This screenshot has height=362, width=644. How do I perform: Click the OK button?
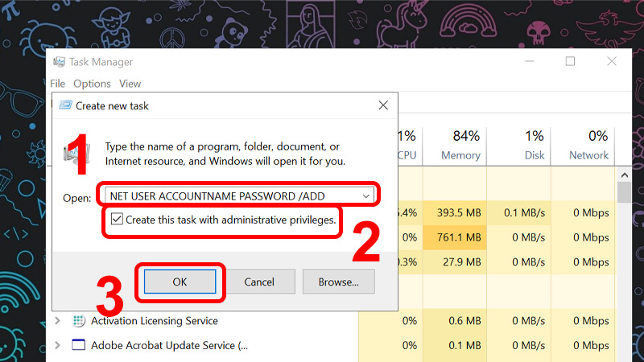[x=180, y=282]
